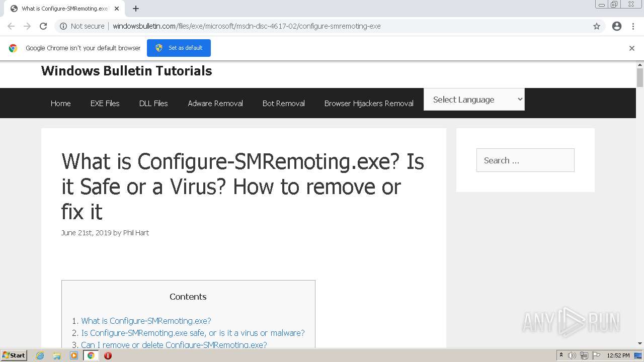The height and width of the screenshot is (362, 644).
Task: Go to Home in site navigation
Action: point(60,103)
